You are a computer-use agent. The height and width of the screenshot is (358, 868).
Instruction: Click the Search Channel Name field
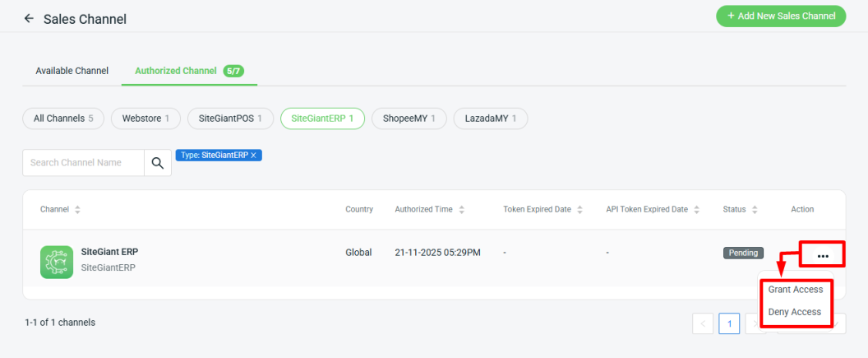[83, 163]
